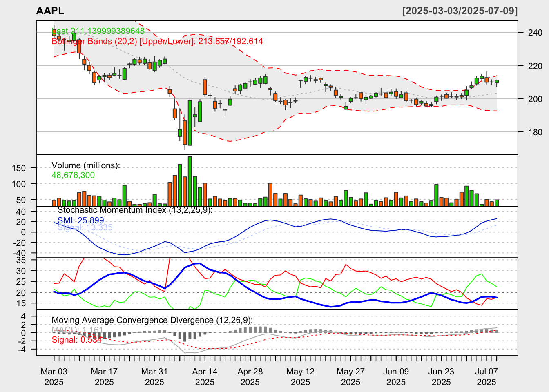Click the Volume (millions) label
Image resolution: width=549 pixels, height=392 pixels.
(86, 165)
